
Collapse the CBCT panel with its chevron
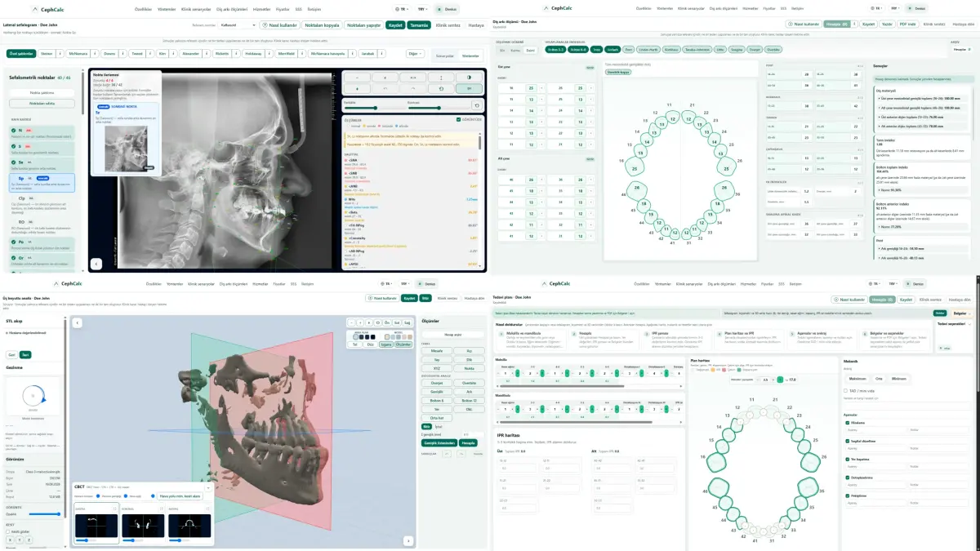(x=207, y=488)
